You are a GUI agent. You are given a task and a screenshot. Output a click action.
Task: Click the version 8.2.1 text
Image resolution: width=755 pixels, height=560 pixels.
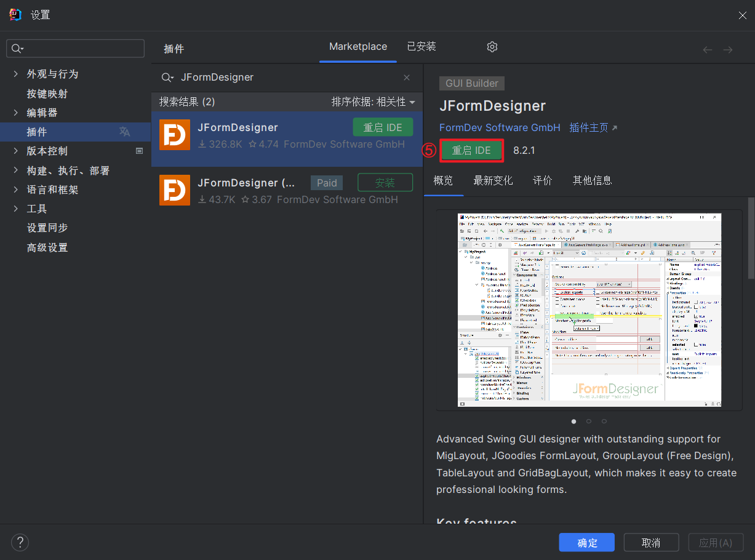[x=524, y=150]
